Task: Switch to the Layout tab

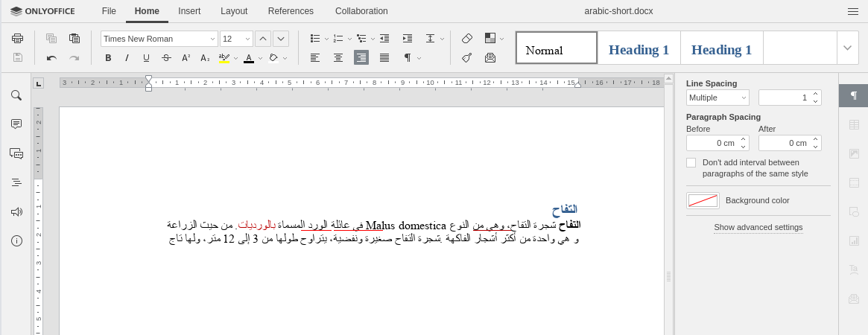Action: pos(234,11)
